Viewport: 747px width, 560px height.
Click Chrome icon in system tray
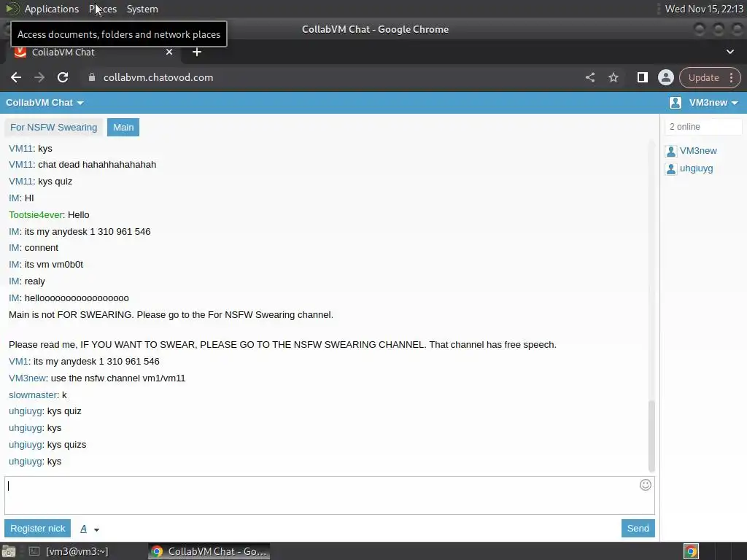tap(691, 551)
